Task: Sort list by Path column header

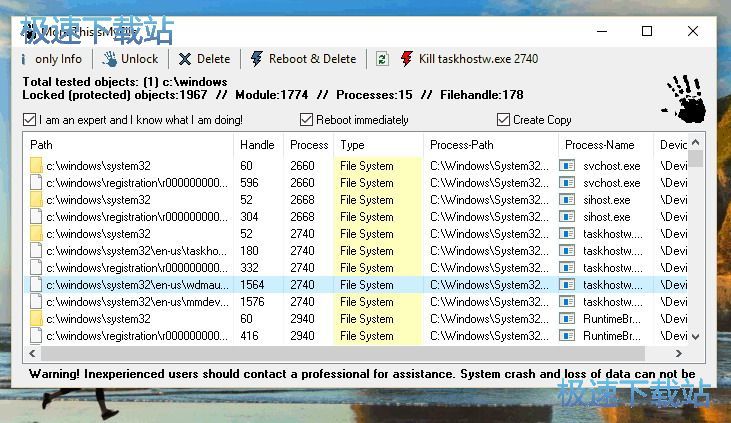Action: 128,145
